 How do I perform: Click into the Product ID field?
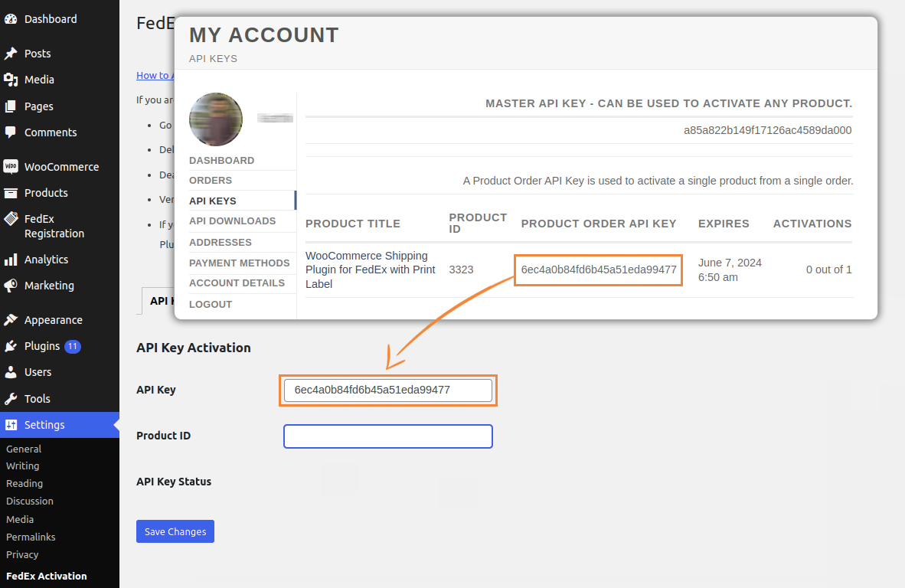pyautogui.click(x=388, y=436)
